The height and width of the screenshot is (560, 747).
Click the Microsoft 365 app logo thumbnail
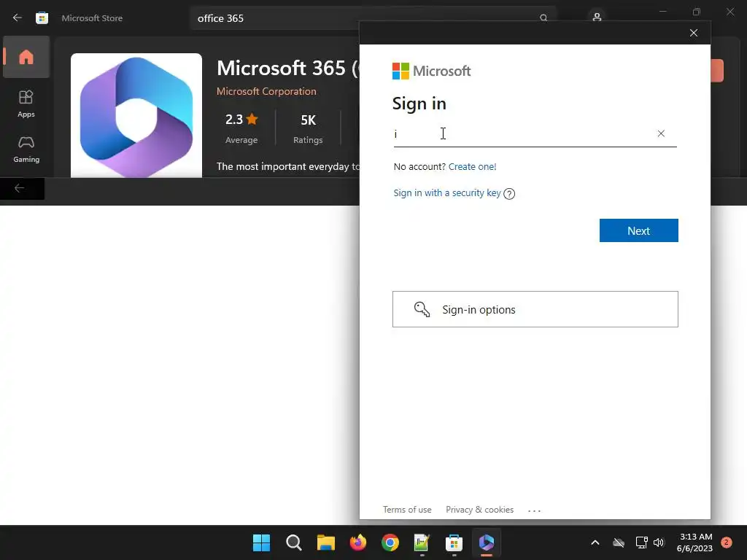click(136, 115)
